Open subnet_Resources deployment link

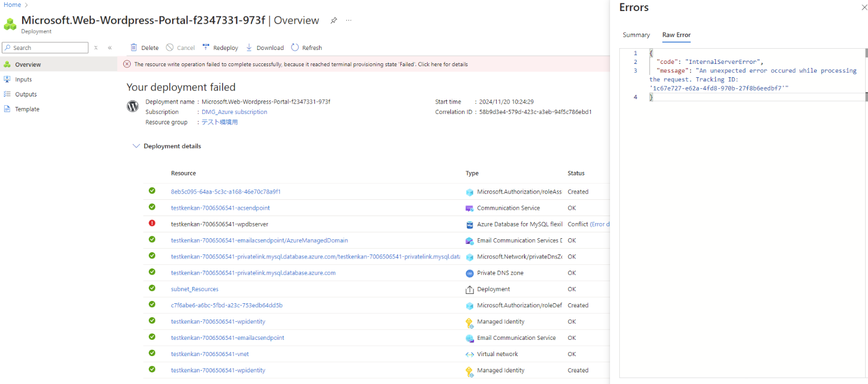pos(195,289)
